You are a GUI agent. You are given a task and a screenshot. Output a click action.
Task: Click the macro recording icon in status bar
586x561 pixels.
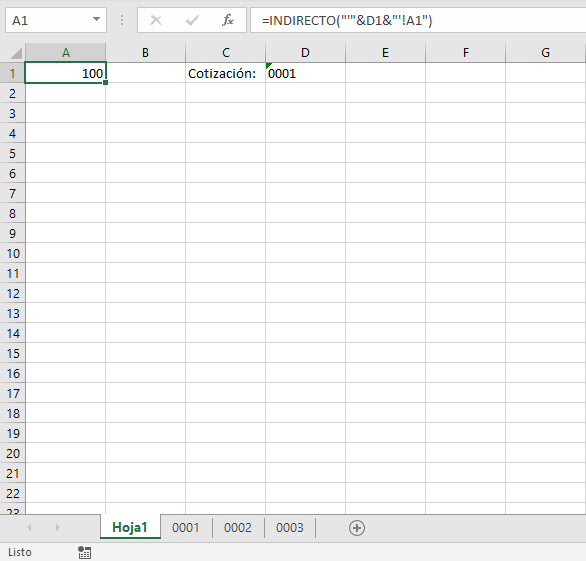[x=84, y=552]
